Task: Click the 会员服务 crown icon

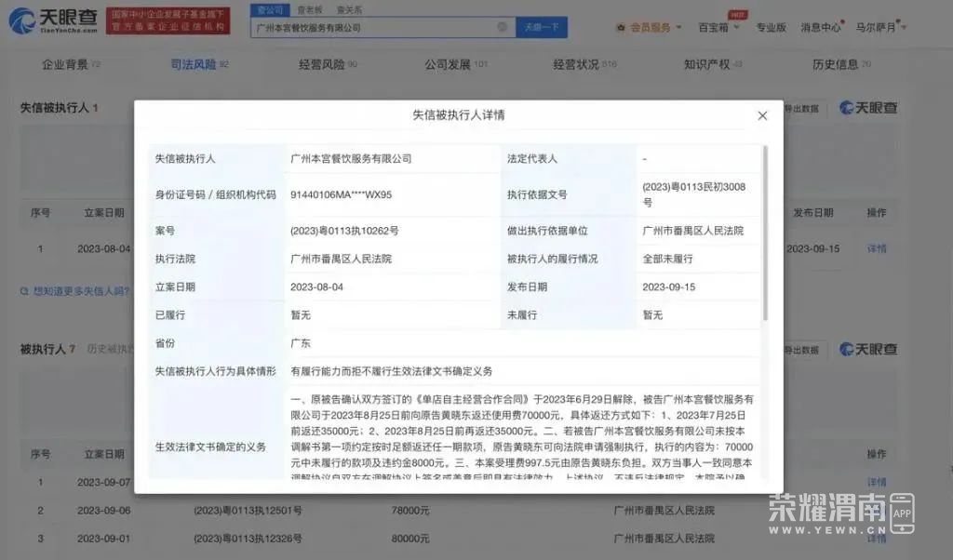Action: click(x=621, y=27)
